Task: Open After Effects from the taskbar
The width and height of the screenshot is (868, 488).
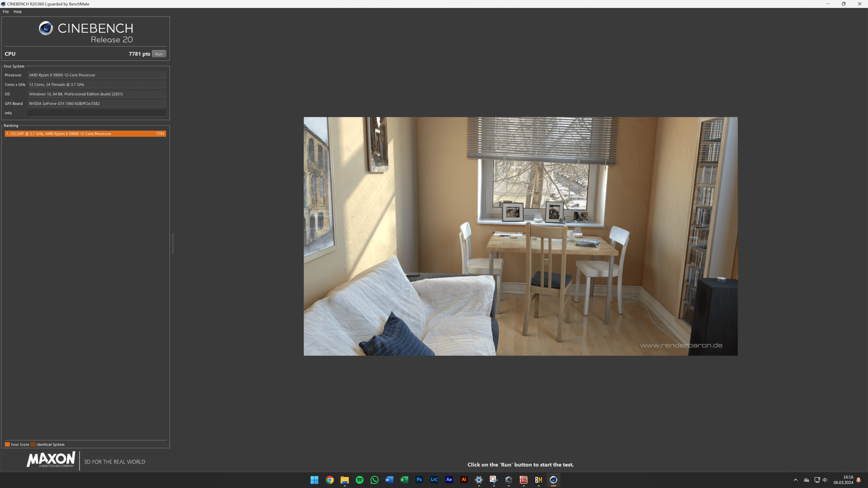Action: click(x=449, y=480)
